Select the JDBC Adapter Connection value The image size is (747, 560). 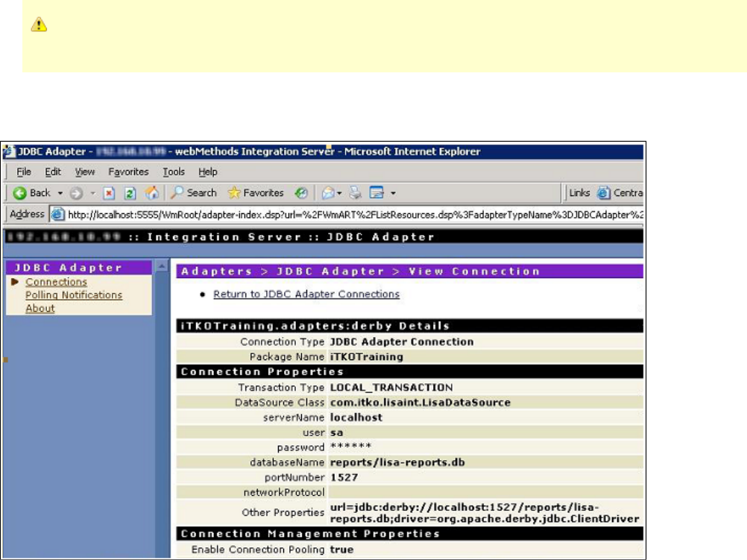tap(402, 342)
